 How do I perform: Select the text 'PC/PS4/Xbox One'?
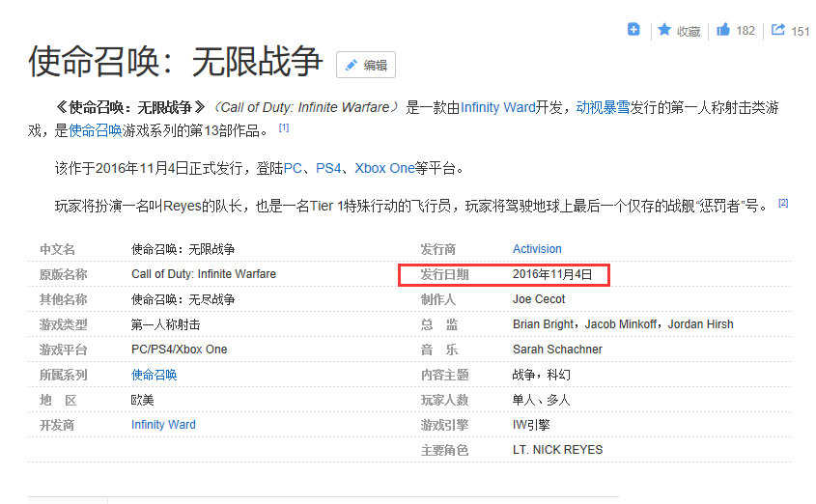pyautogui.click(x=179, y=350)
